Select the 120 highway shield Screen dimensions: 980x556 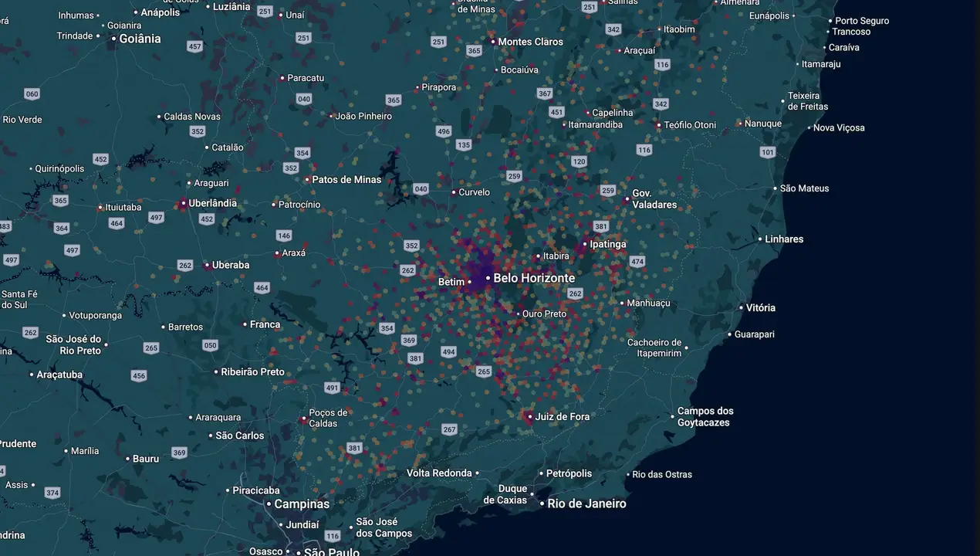coord(580,161)
